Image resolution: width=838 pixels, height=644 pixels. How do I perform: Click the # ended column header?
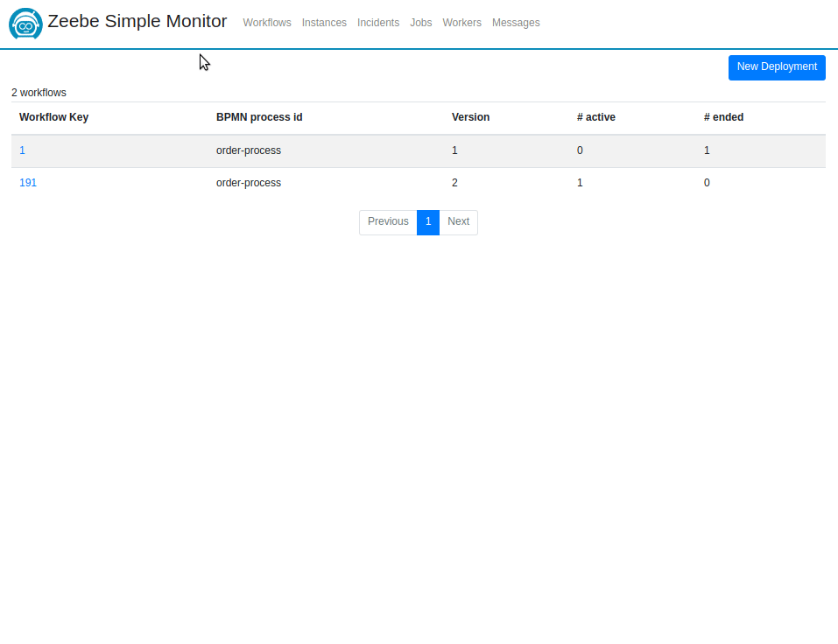point(723,117)
